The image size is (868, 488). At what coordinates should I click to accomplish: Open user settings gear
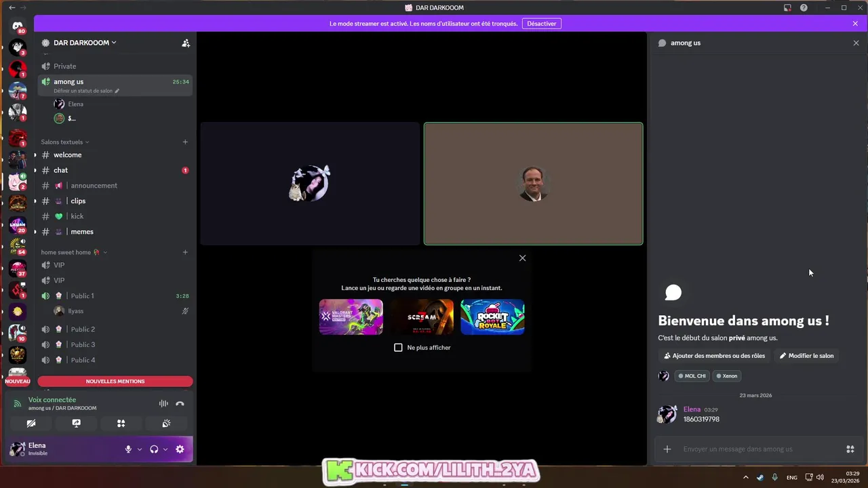pyautogui.click(x=180, y=449)
